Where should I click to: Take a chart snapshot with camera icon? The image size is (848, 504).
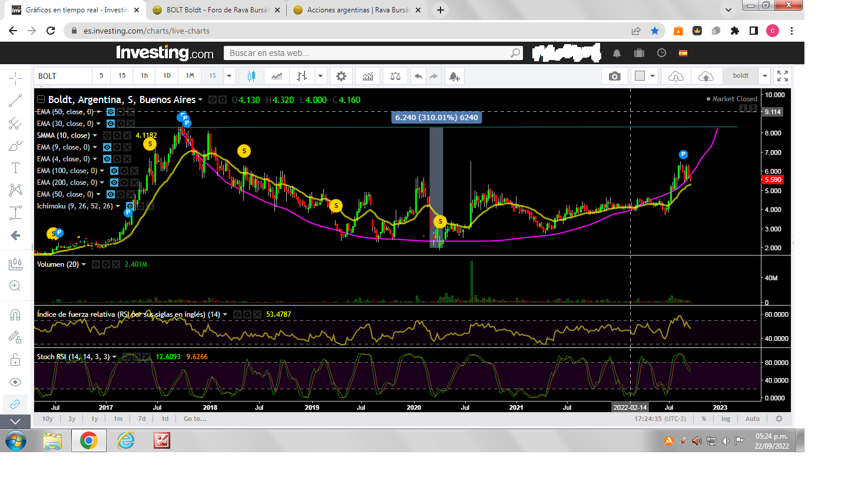614,76
